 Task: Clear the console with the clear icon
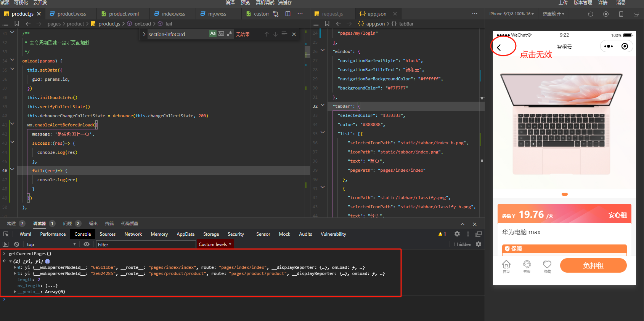click(16, 244)
